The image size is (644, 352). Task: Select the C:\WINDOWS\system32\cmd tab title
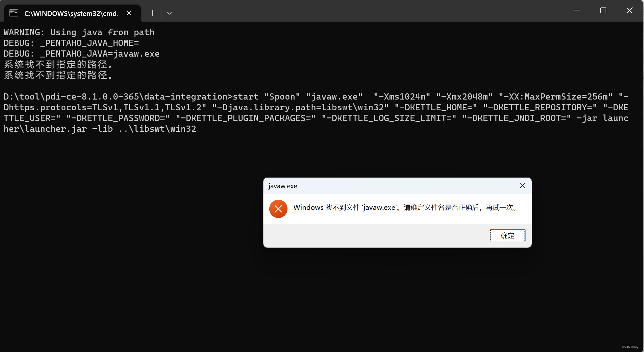71,13
